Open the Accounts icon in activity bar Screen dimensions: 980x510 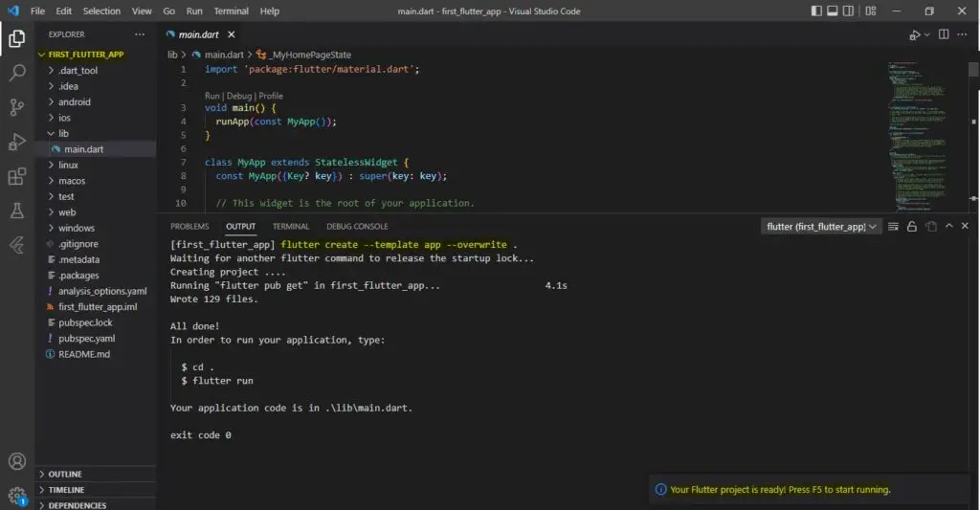[x=17, y=461]
